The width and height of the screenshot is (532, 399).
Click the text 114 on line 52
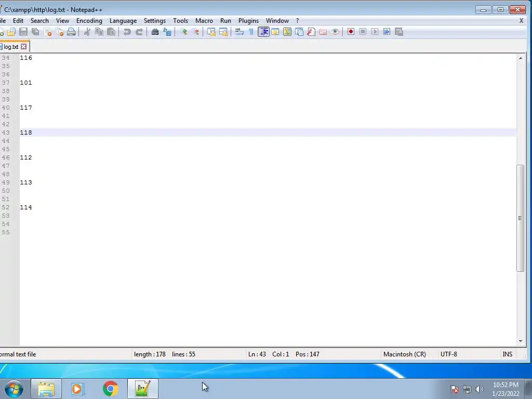pos(26,207)
